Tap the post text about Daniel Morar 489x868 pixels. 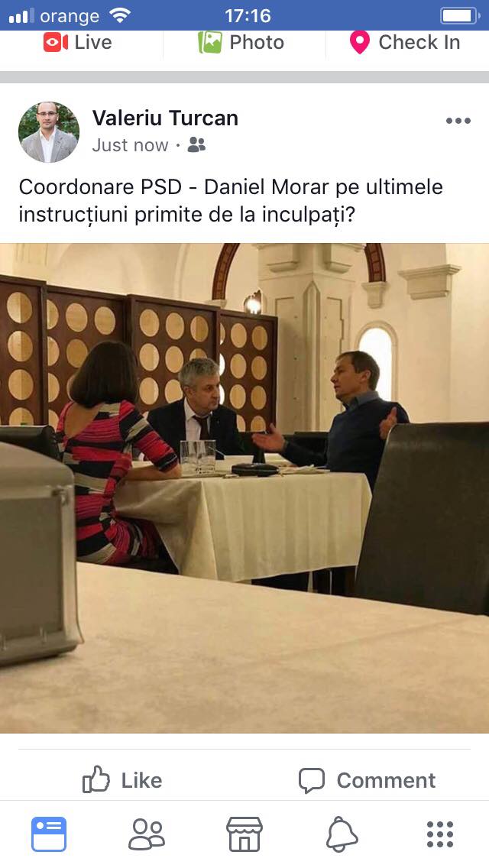(231, 200)
